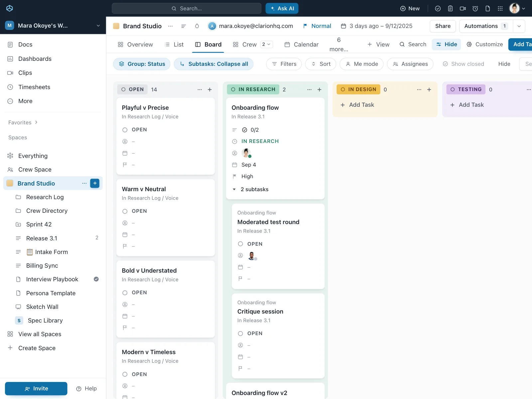This screenshot has height=399, width=532.
Task: Click status circle on Playful v Precise card
Action: point(125,130)
